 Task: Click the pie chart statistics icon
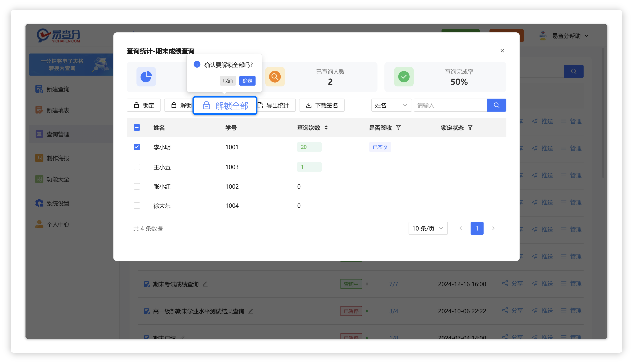pyautogui.click(x=146, y=77)
